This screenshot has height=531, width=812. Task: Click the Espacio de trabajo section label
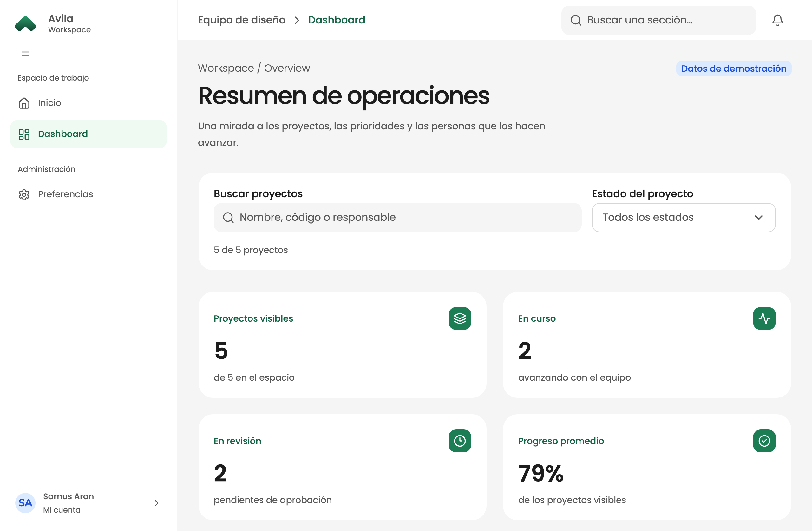(x=53, y=78)
